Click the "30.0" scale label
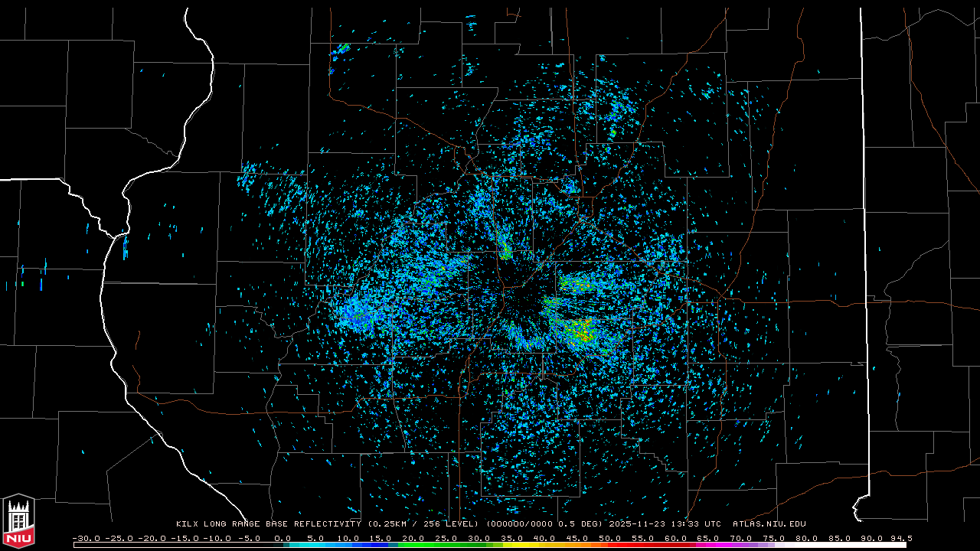Viewport: 980px width, 551px height. pyautogui.click(x=480, y=538)
